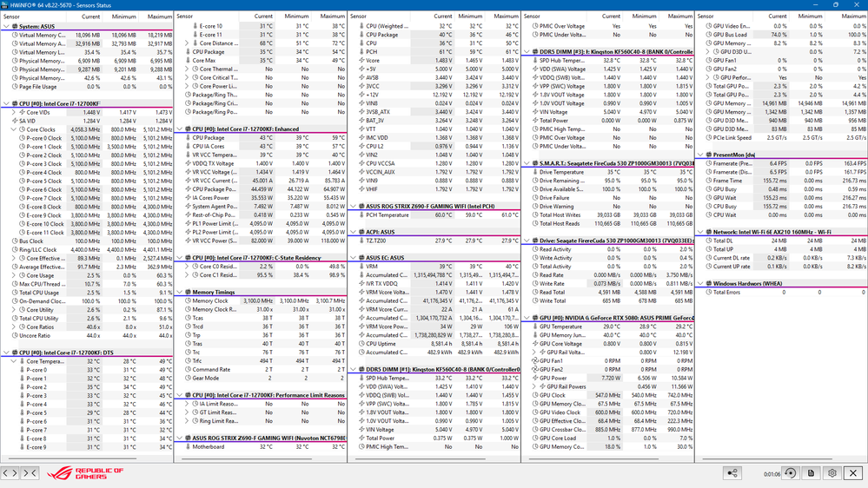Select the 'Total Host Writes' row
The width and height of the screenshot is (868, 488).
pos(608,215)
